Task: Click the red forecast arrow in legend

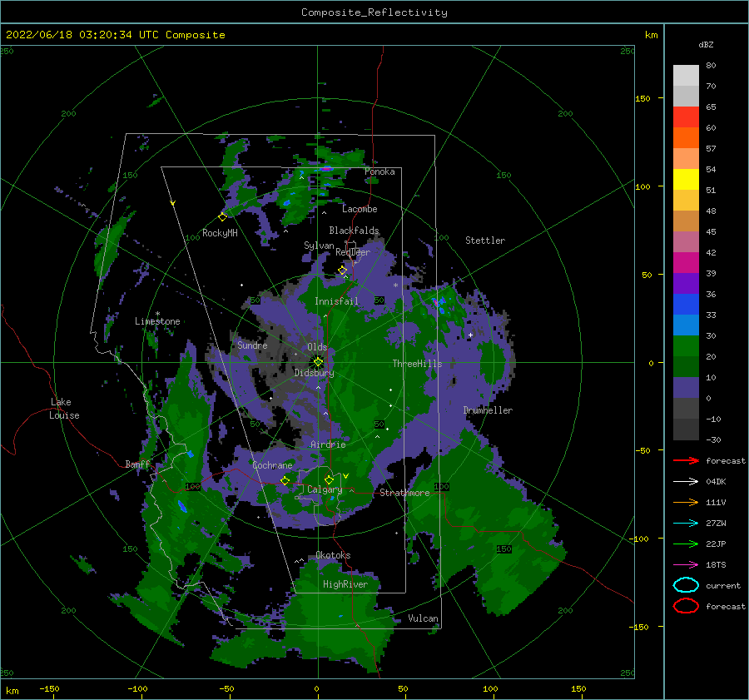Action: pos(686,460)
